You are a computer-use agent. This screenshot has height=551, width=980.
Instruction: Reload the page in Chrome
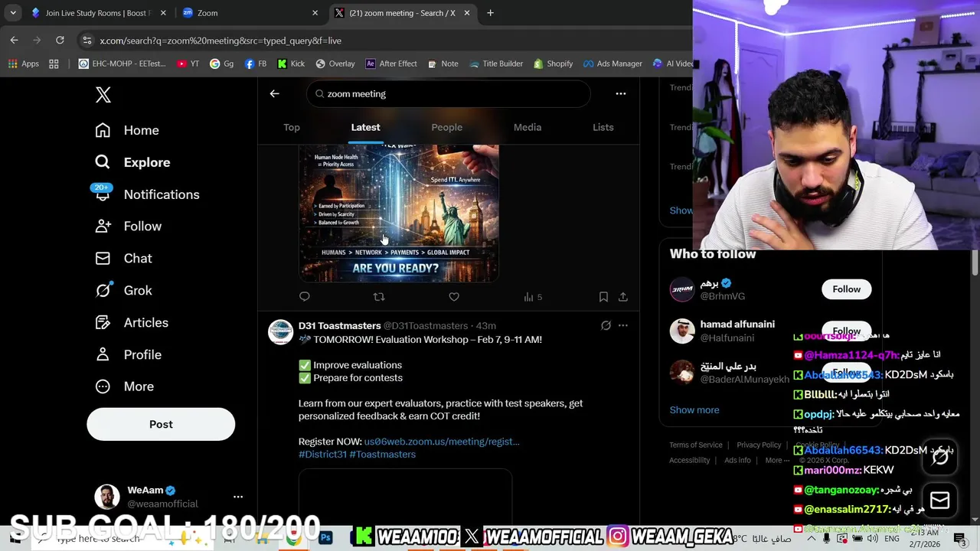pyautogui.click(x=60, y=40)
